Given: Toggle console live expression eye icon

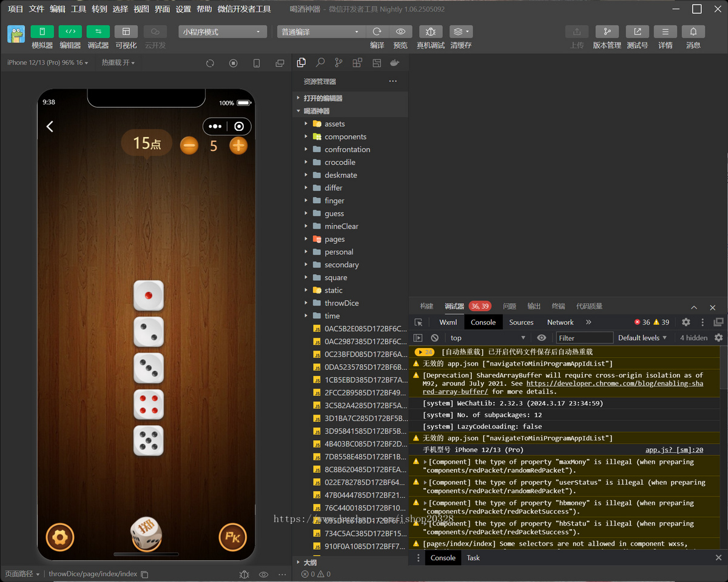Looking at the screenshot, I should tap(542, 338).
